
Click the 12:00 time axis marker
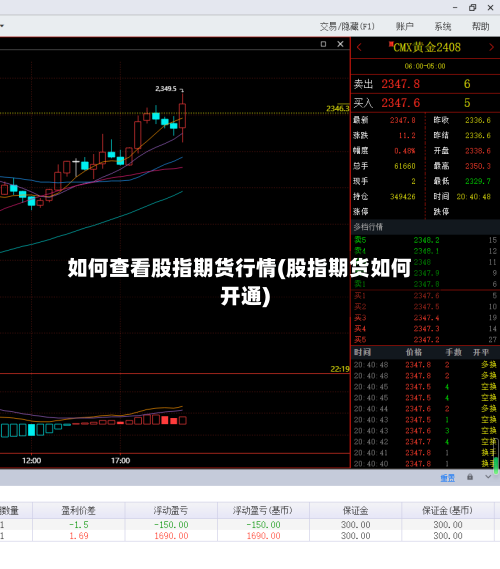(32, 461)
